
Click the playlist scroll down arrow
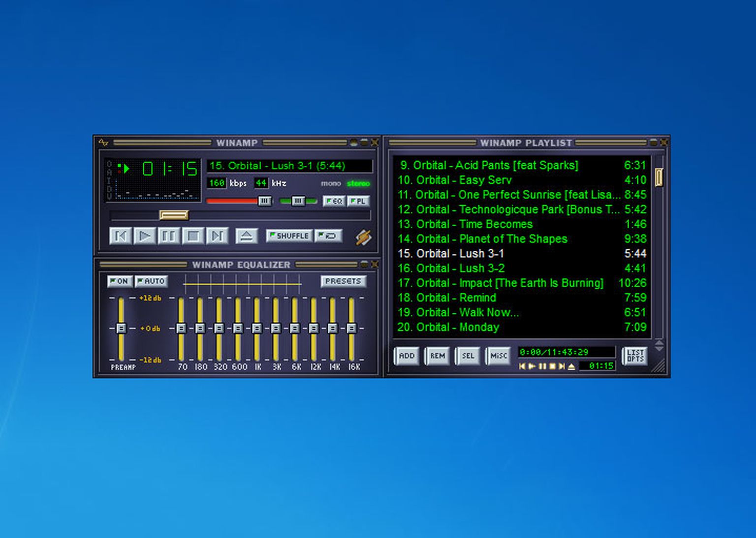point(659,348)
